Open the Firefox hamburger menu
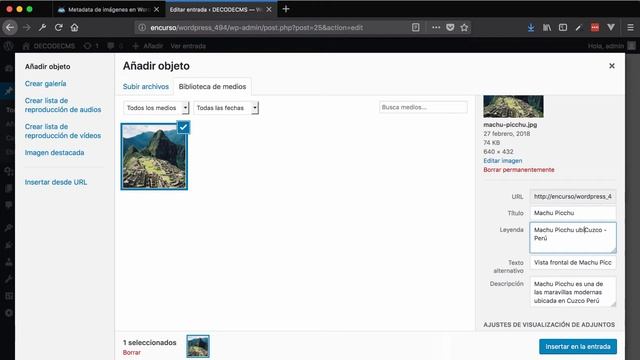The image size is (640, 360). 631,27
